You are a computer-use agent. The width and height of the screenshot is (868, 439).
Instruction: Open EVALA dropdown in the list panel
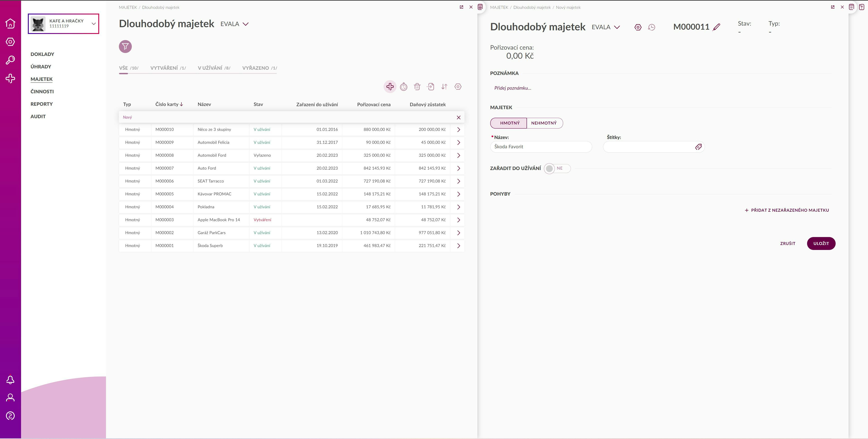point(235,24)
